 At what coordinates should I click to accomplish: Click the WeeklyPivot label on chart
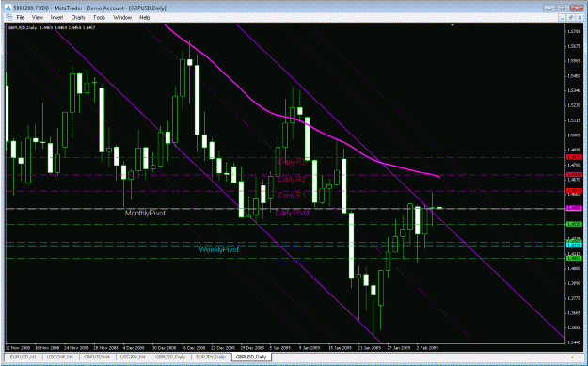point(218,249)
